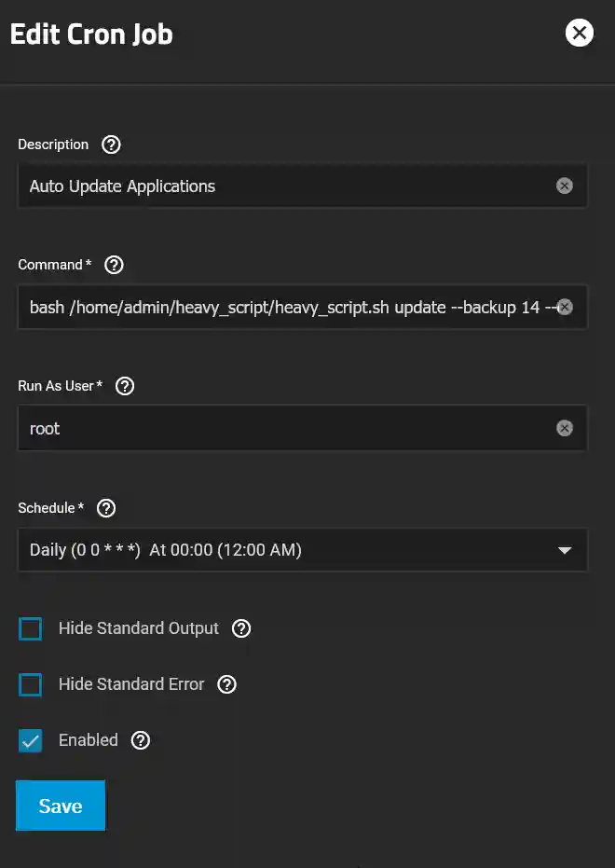Focus the cron job edit dialog header

click(90, 34)
